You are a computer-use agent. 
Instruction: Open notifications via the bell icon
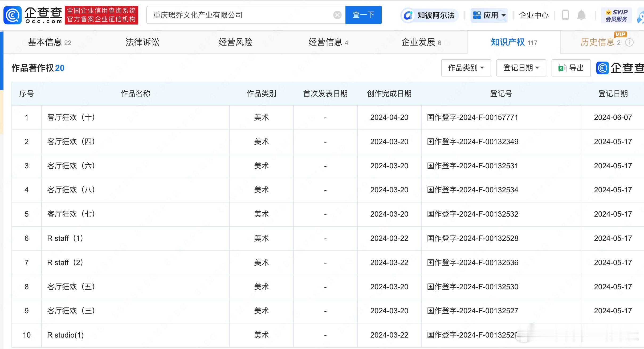(x=581, y=15)
